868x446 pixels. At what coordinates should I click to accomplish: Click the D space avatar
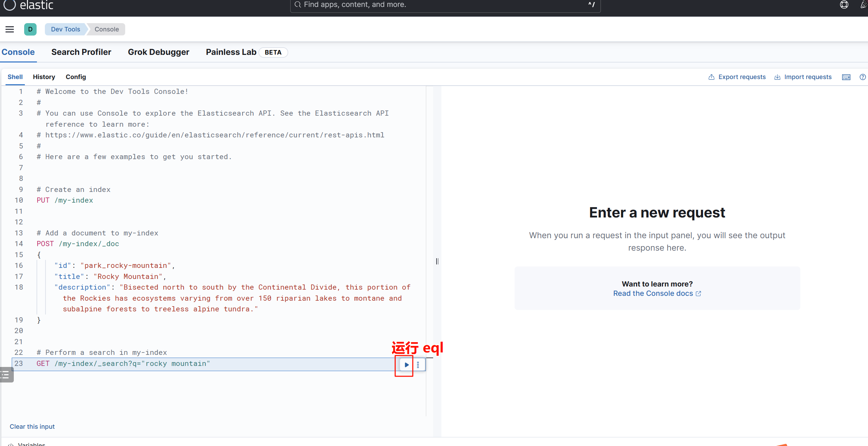(x=30, y=29)
